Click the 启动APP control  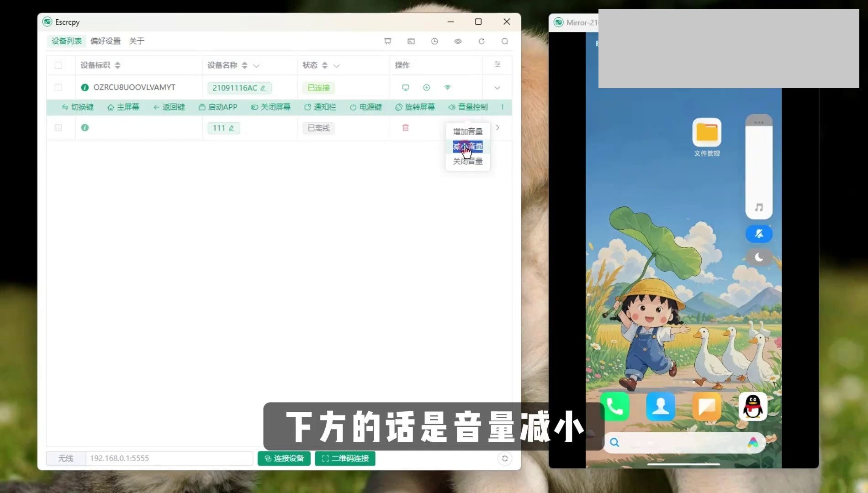tap(218, 107)
